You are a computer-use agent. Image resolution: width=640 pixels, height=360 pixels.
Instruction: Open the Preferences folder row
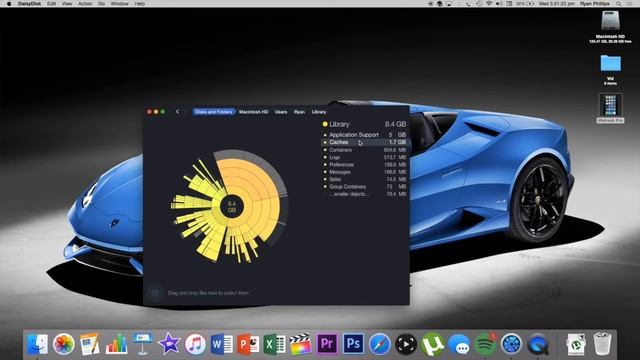pos(364,164)
